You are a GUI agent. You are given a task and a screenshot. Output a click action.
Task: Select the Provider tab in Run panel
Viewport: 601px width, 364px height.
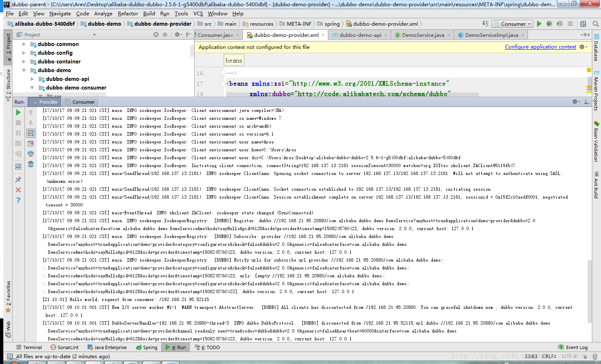pos(44,102)
